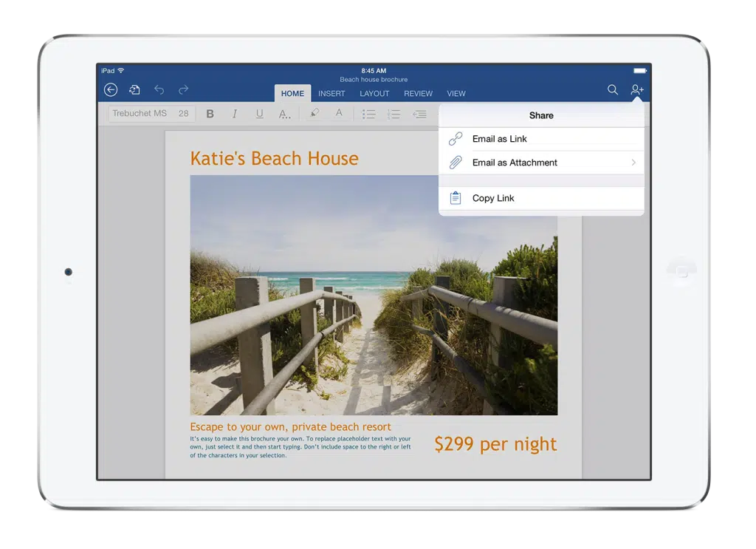
Task: Tap the Share popover header
Action: 541,116
